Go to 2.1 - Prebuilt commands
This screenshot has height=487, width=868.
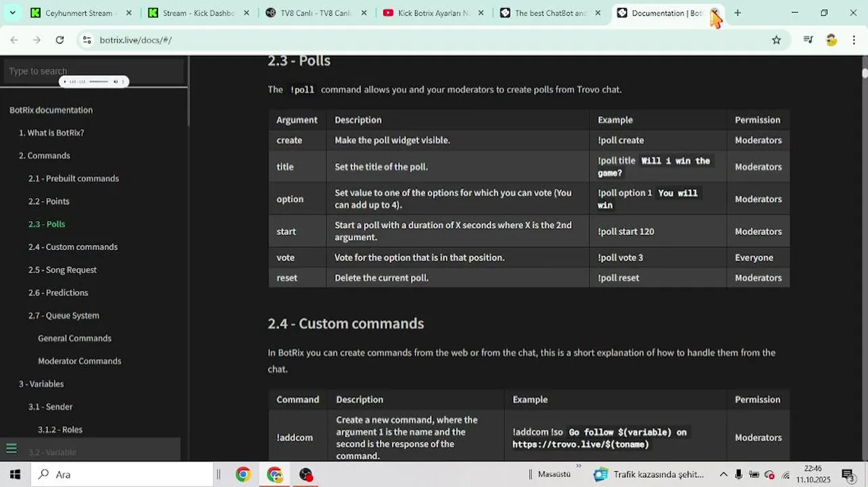74,179
